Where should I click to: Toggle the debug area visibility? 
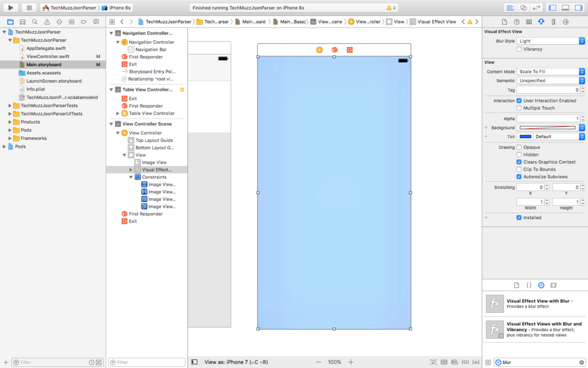pos(566,7)
